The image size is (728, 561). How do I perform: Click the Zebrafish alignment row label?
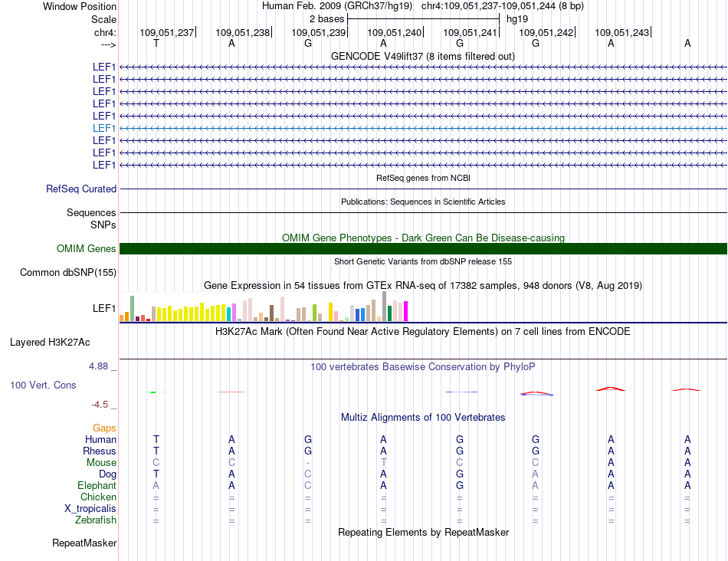coord(96,520)
